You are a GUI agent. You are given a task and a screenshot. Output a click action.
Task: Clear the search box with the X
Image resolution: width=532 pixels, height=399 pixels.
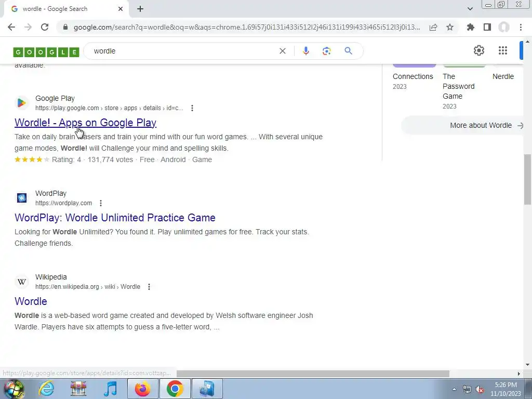(x=283, y=51)
